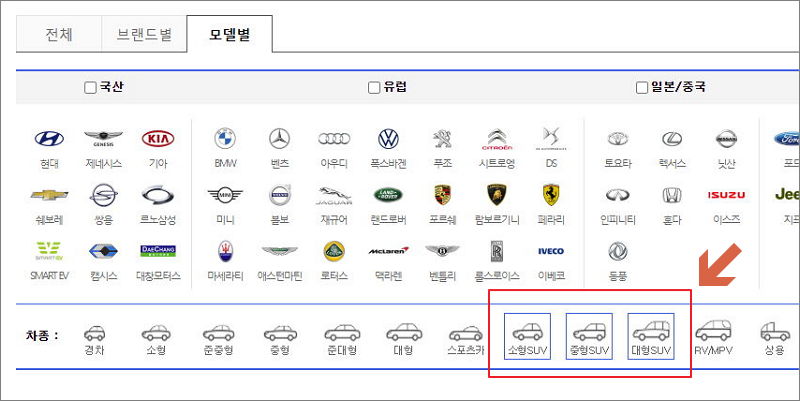Select the Chevrolet (쉐보레) brand logo
800x401 pixels.
point(49,195)
